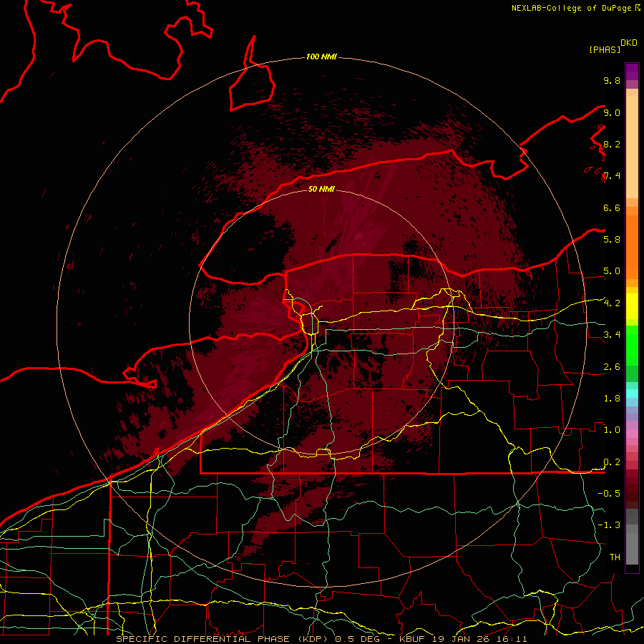Click the purple segment at the color bar top

tap(632, 72)
